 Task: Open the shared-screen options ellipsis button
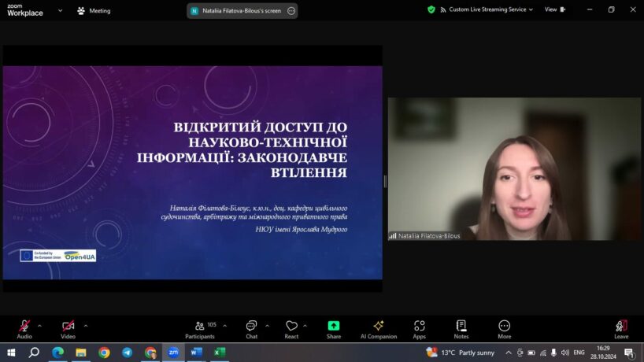(x=291, y=11)
